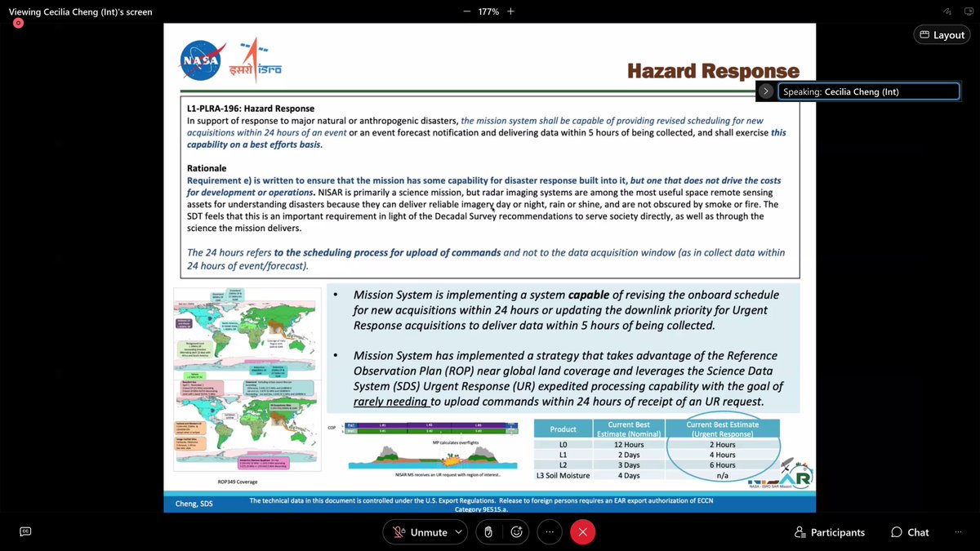Click the NASA logo on slide
The image size is (980, 551).
(x=199, y=61)
